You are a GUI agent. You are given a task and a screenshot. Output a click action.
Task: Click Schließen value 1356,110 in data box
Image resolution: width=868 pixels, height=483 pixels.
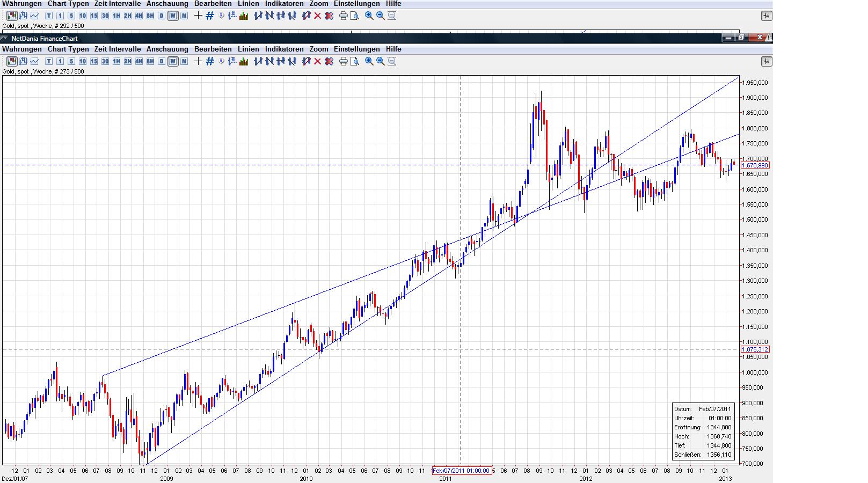pos(719,455)
